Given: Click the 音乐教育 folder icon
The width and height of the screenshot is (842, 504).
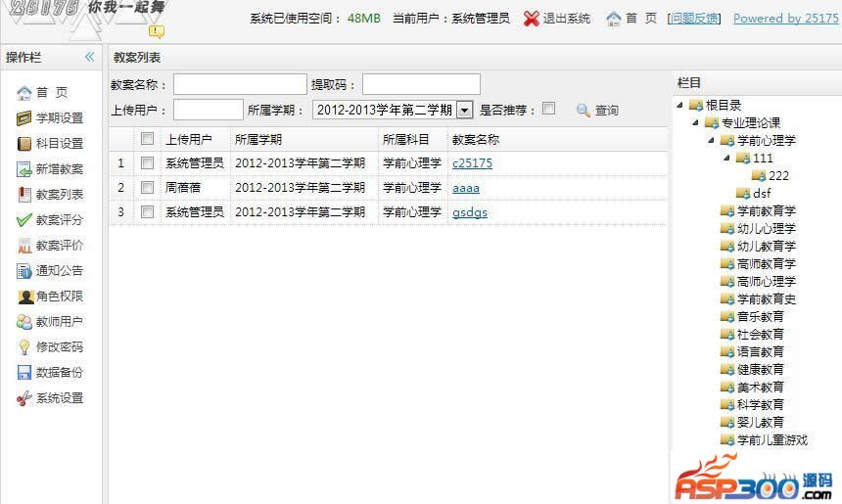Looking at the screenshot, I should point(727,317).
